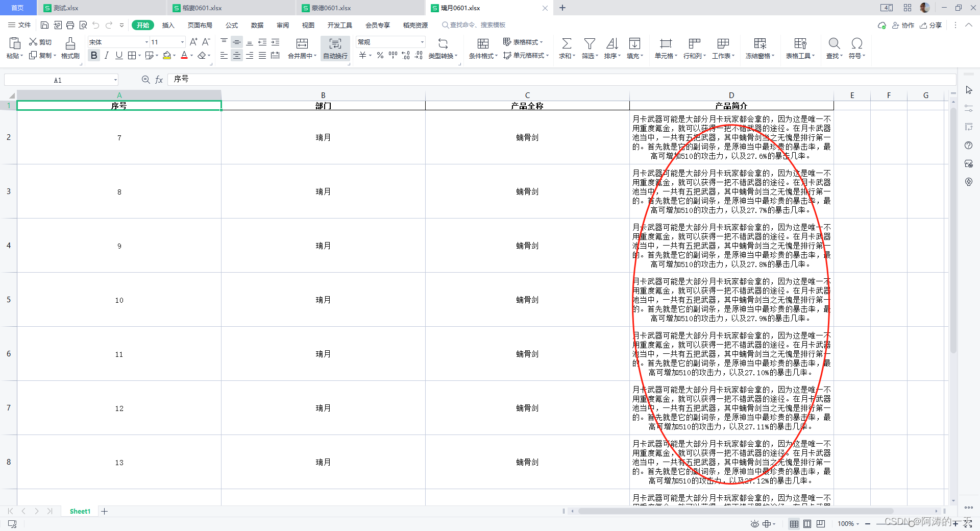
Task: Open the Page Layout (页面布局) tab
Action: [x=200, y=25]
